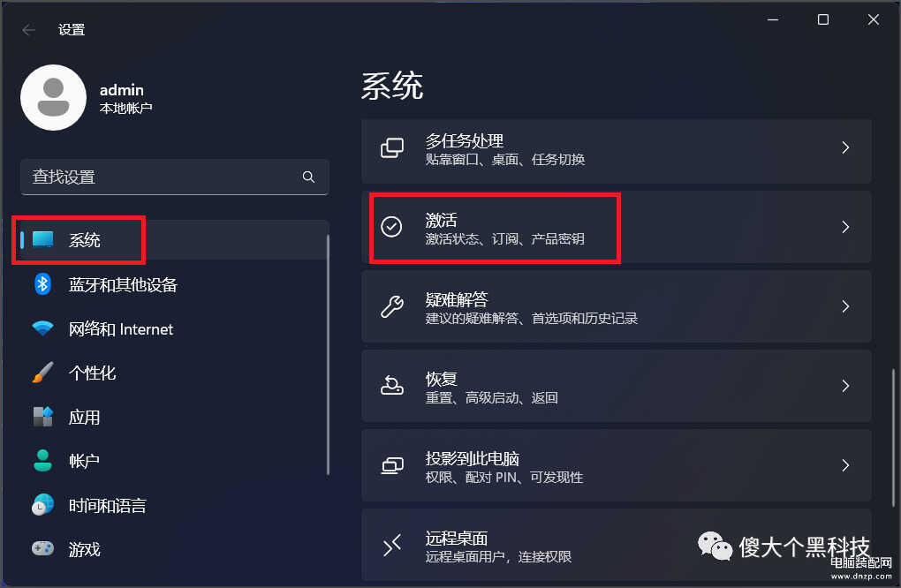Click the Bluetooth icon in sidebar
Viewport: 901px width, 588px height.
point(43,284)
